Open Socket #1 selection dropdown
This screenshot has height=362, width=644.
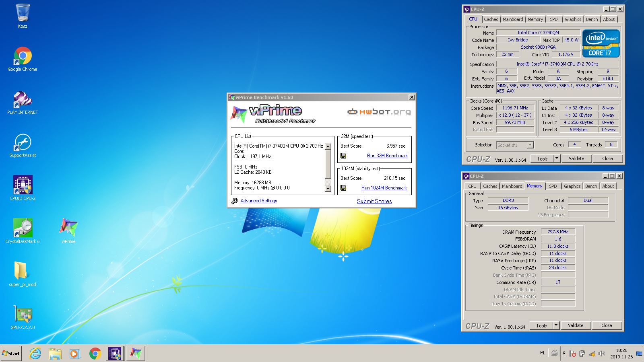click(x=515, y=145)
